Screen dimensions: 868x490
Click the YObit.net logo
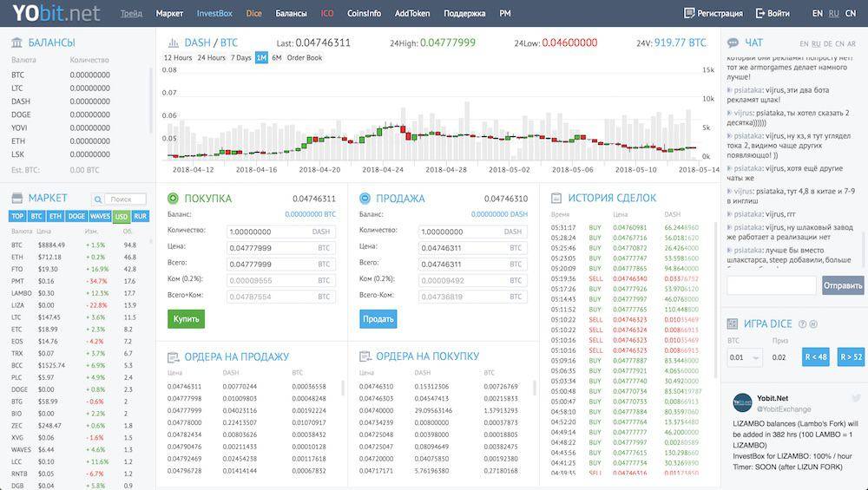pos(51,14)
